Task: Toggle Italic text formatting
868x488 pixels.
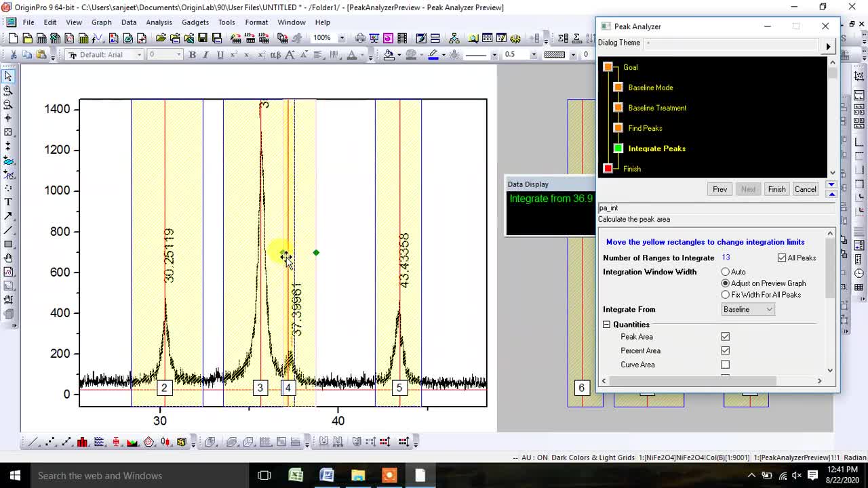Action: click(205, 55)
